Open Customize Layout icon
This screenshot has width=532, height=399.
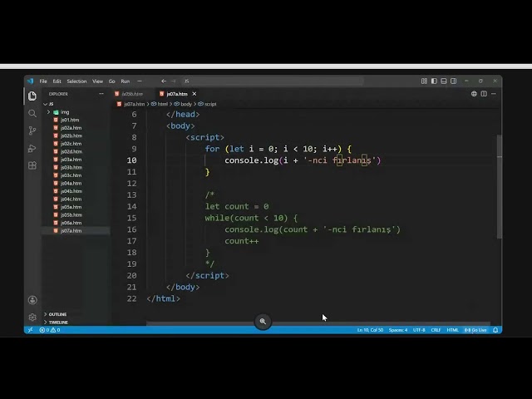pos(424,81)
